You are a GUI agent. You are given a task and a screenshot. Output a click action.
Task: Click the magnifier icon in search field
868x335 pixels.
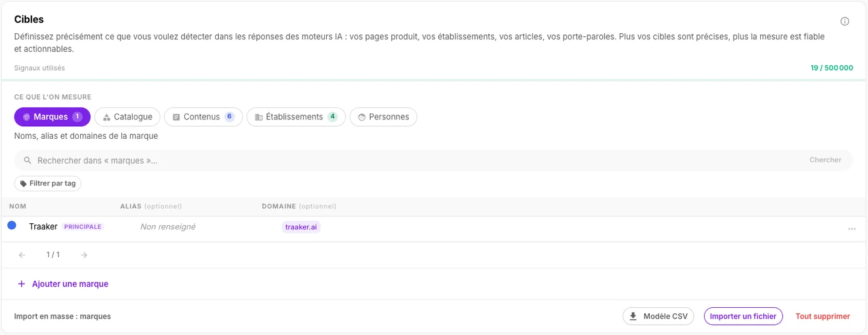[28, 161]
